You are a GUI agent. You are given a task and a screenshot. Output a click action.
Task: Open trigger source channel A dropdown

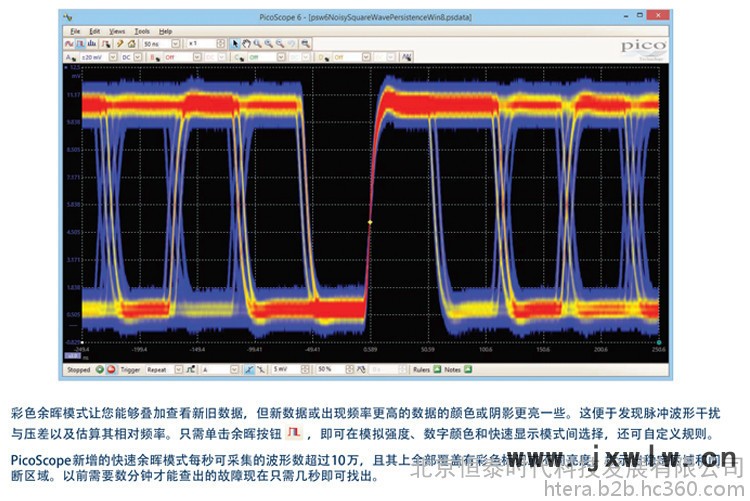235,369
